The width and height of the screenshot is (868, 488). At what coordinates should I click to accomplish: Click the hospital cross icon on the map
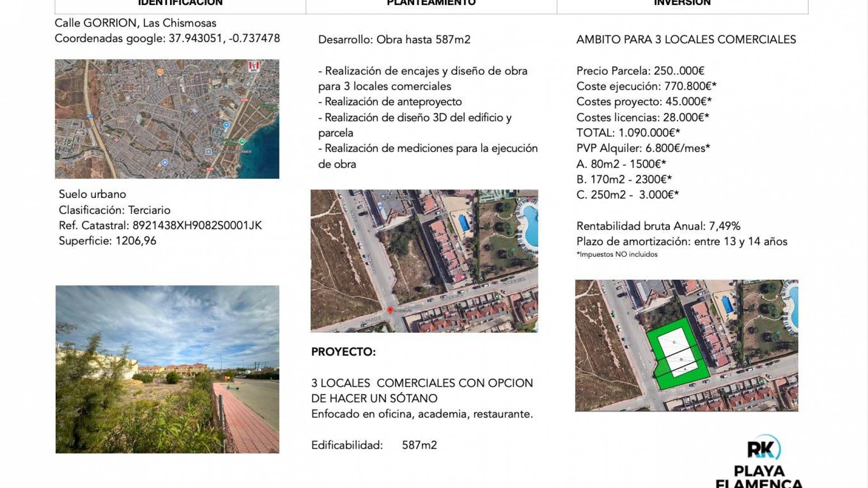(208, 152)
